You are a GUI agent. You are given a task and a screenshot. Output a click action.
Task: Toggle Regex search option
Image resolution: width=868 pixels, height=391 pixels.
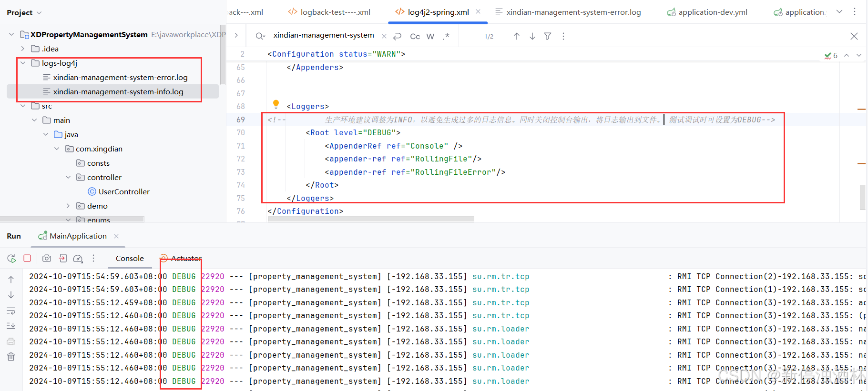click(446, 36)
